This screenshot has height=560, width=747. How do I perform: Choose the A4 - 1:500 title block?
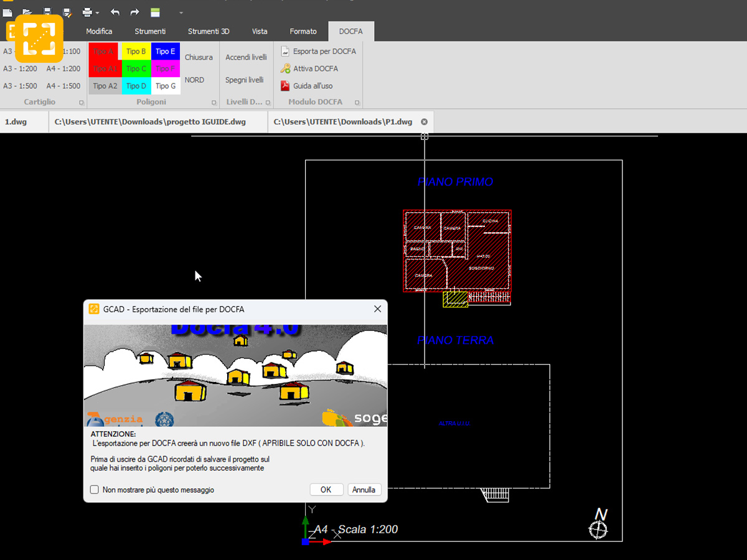[63, 86]
